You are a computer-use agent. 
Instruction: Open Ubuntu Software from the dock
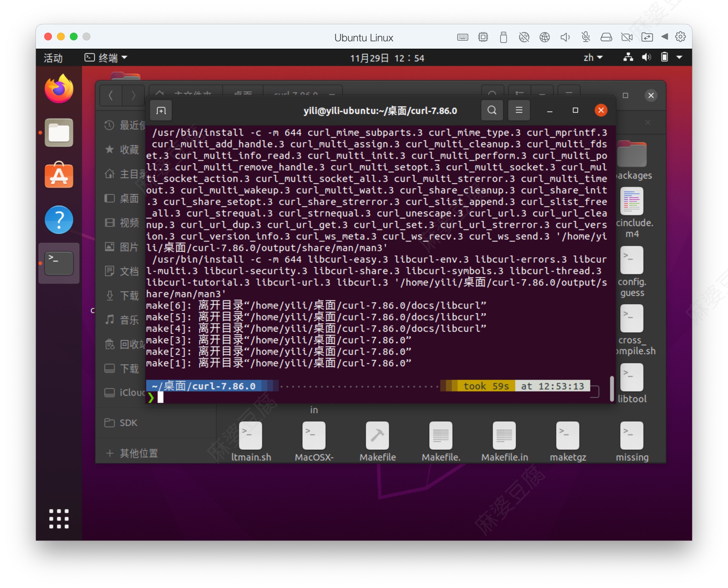tap(59, 176)
